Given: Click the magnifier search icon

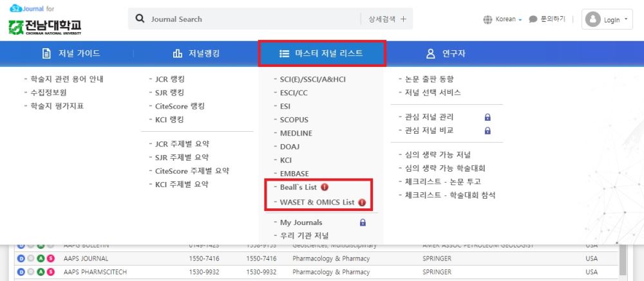Looking at the screenshot, I should (x=140, y=19).
